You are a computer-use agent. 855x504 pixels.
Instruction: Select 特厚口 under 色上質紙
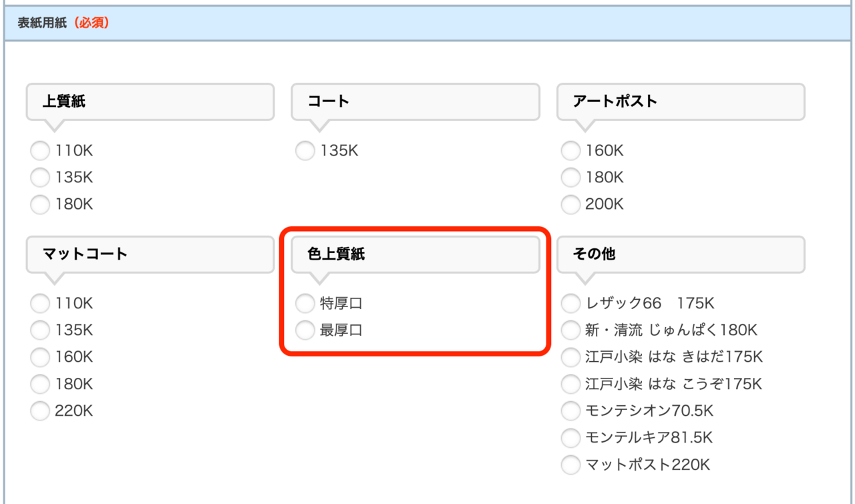[x=305, y=303]
